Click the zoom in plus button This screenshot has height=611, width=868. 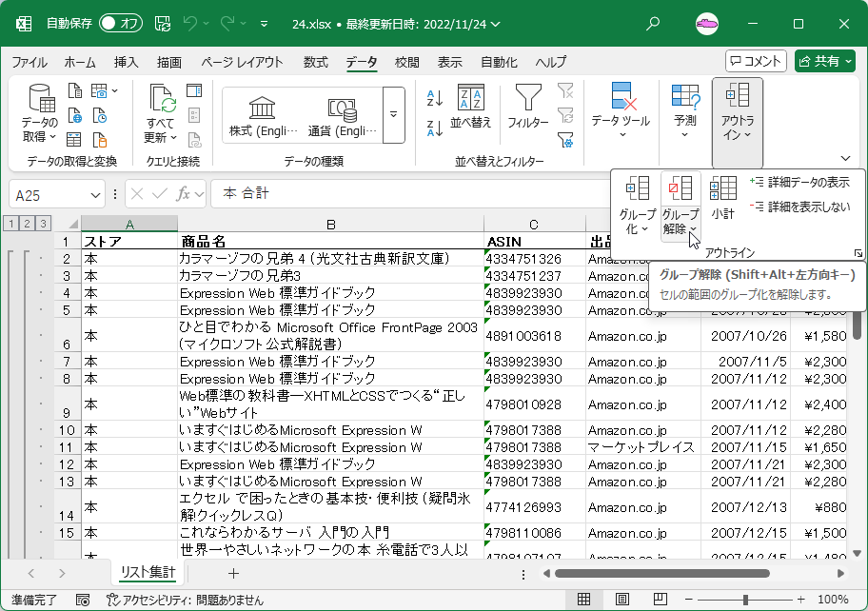pos(801,600)
